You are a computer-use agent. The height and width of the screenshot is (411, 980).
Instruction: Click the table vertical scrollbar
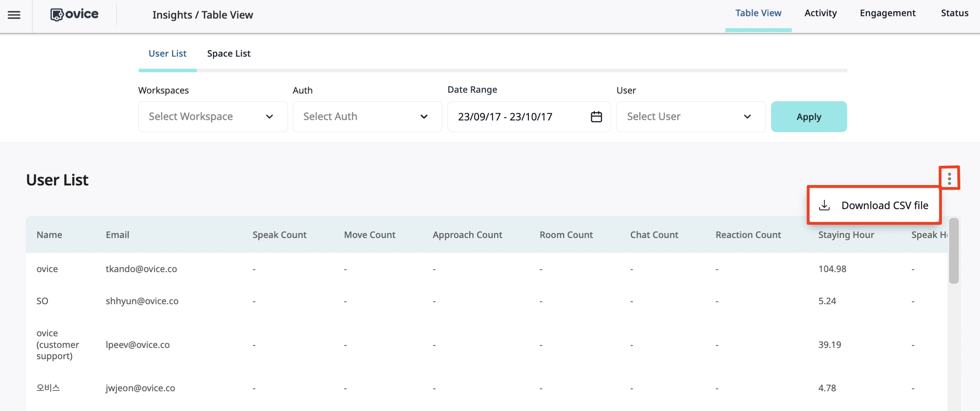point(954,251)
